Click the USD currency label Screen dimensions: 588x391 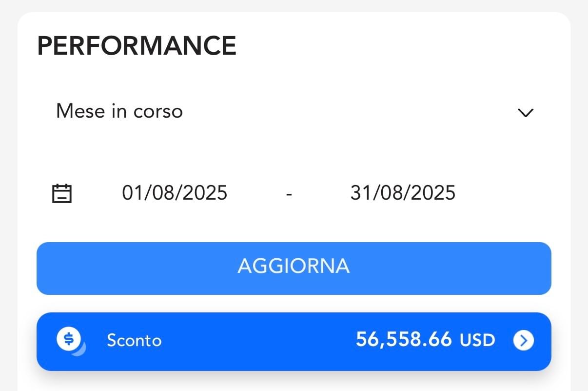pyautogui.click(x=477, y=341)
